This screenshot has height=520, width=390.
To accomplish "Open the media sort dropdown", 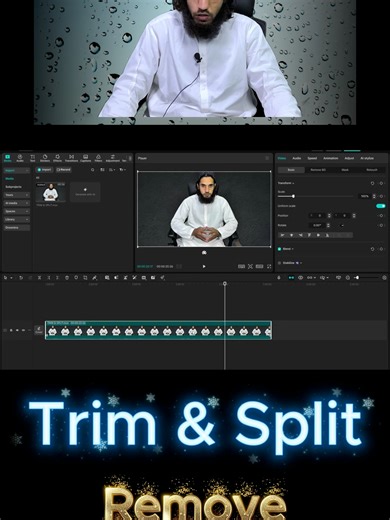I will (112, 170).
